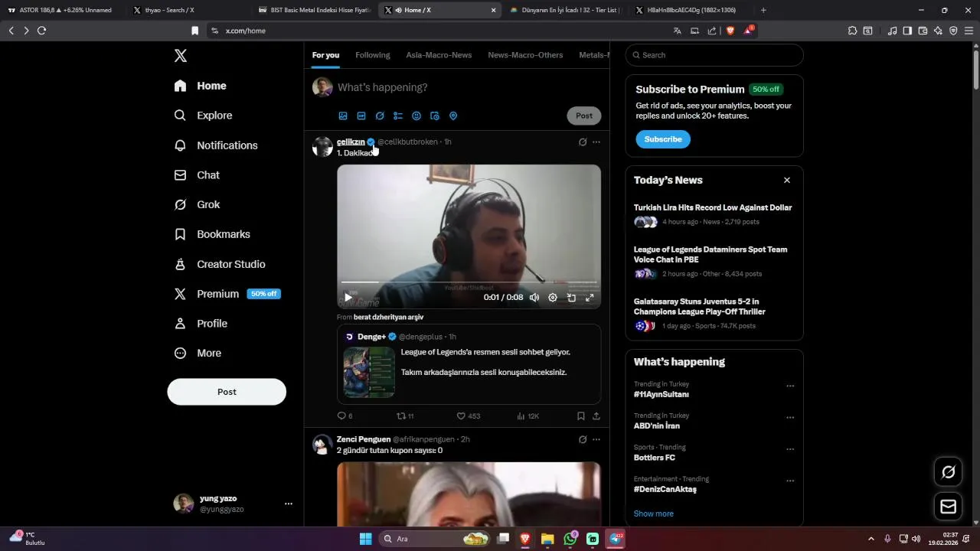The image size is (980, 551).
Task: View analytics showing 12K views
Action: coord(528,416)
